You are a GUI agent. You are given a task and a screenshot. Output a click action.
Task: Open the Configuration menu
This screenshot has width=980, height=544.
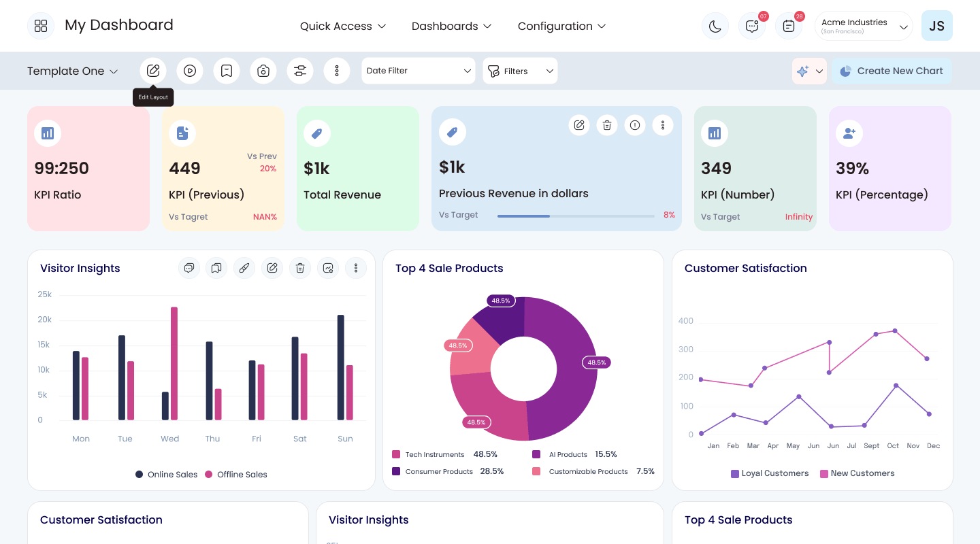point(561,26)
